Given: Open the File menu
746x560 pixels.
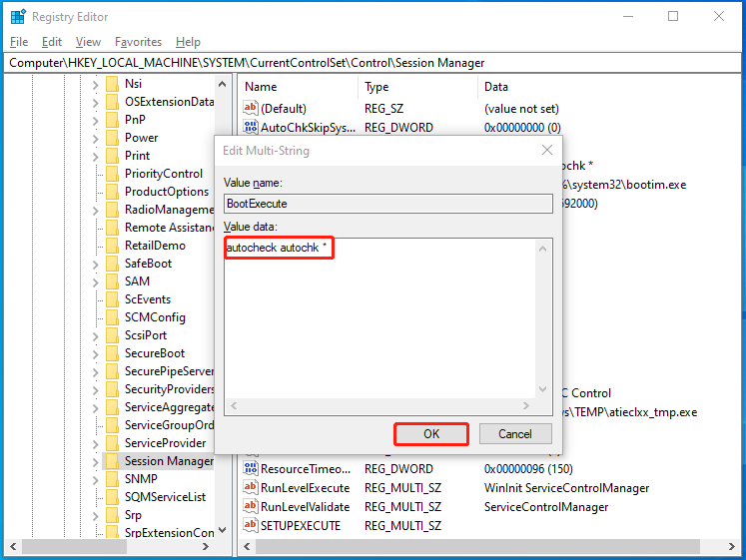Looking at the screenshot, I should click(x=19, y=42).
